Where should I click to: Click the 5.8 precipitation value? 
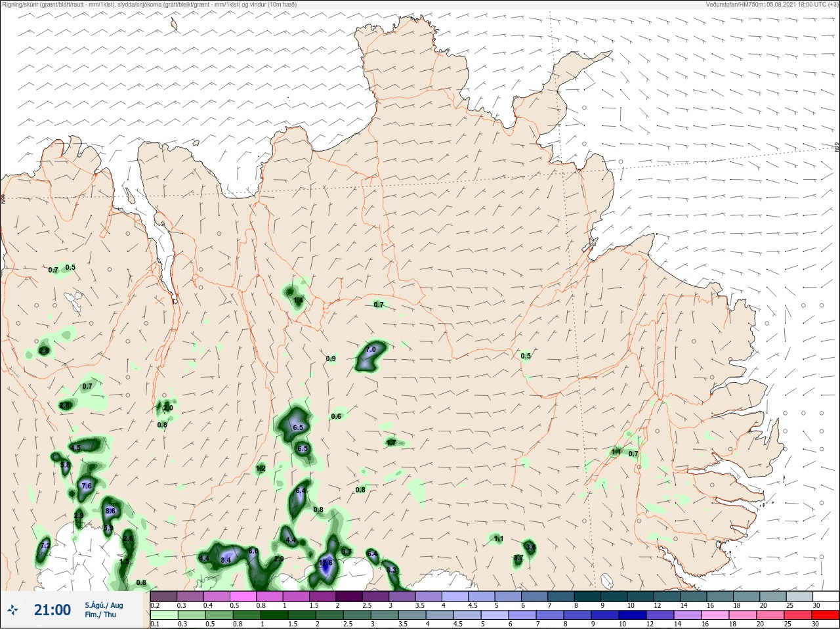[x=65, y=465]
